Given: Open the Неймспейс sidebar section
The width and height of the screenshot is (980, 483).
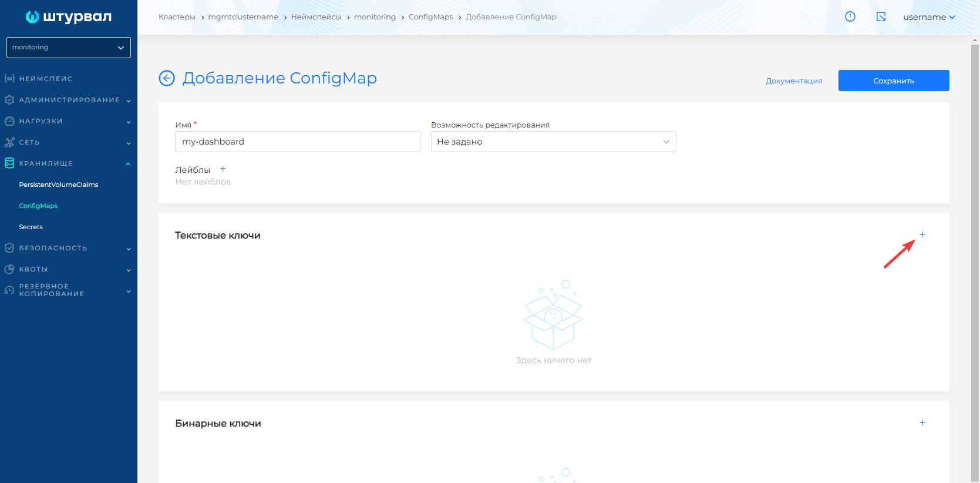Looking at the screenshot, I should 46,79.
